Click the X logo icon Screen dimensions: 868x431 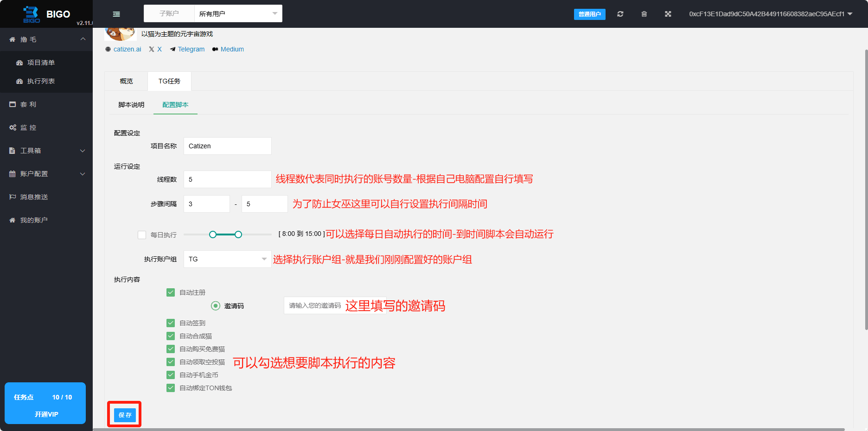pyautogui.click(x=152, y=49)
